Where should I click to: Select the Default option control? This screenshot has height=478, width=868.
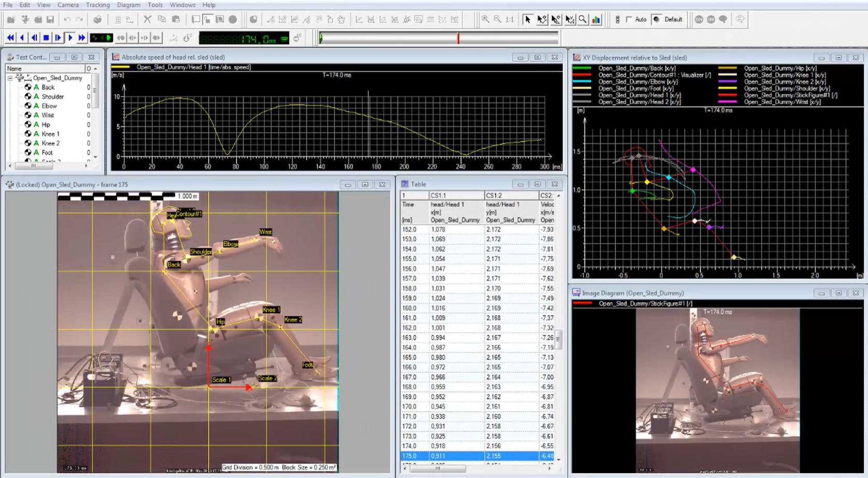pyautogui.click(x=656, y=20)
